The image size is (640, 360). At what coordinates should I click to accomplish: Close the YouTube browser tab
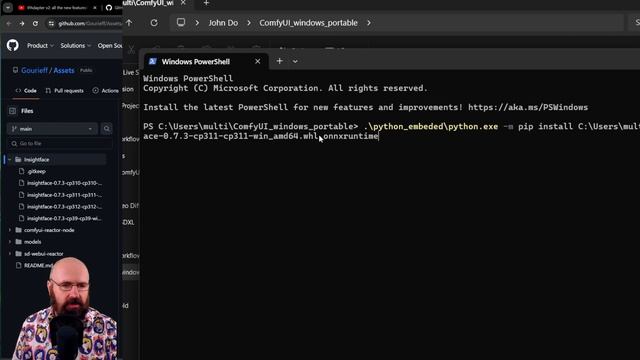pyautogui.click(x=95, y=8)
